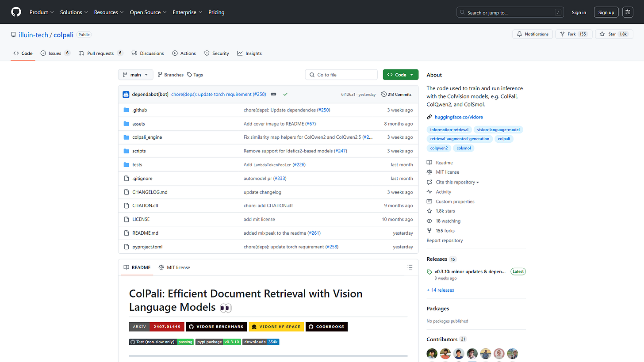Fork the repository with Fork button

click(x=573, y=34)
